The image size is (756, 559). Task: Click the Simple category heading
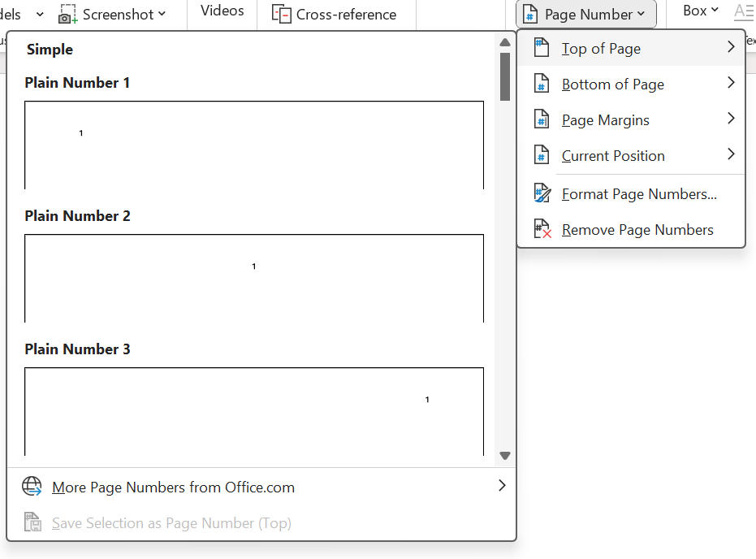[50, 50]
